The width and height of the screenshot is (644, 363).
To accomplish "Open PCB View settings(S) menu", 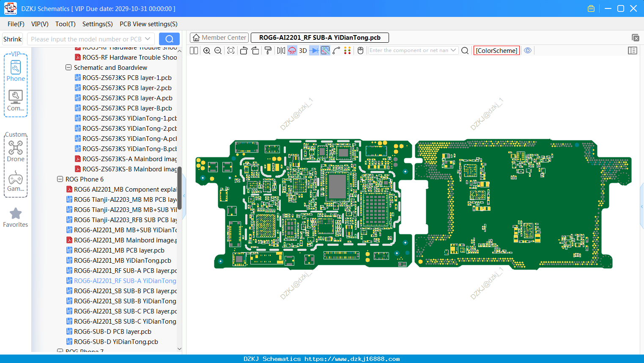I will tap(148, 24).
